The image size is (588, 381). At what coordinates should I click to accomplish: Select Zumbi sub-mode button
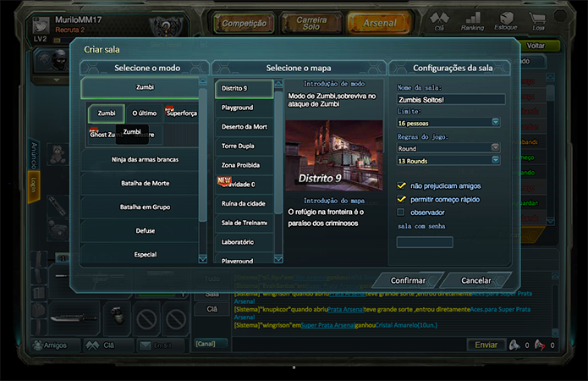pyautogui.click(x=107, y=113)
